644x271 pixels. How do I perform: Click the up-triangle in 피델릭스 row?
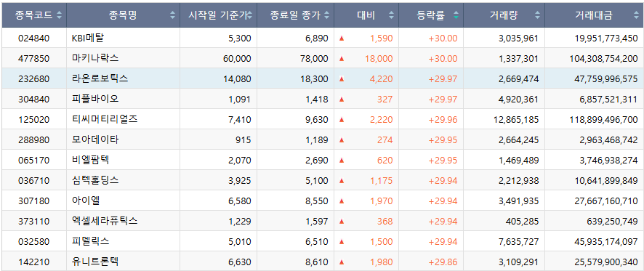[x=342, y=241]
